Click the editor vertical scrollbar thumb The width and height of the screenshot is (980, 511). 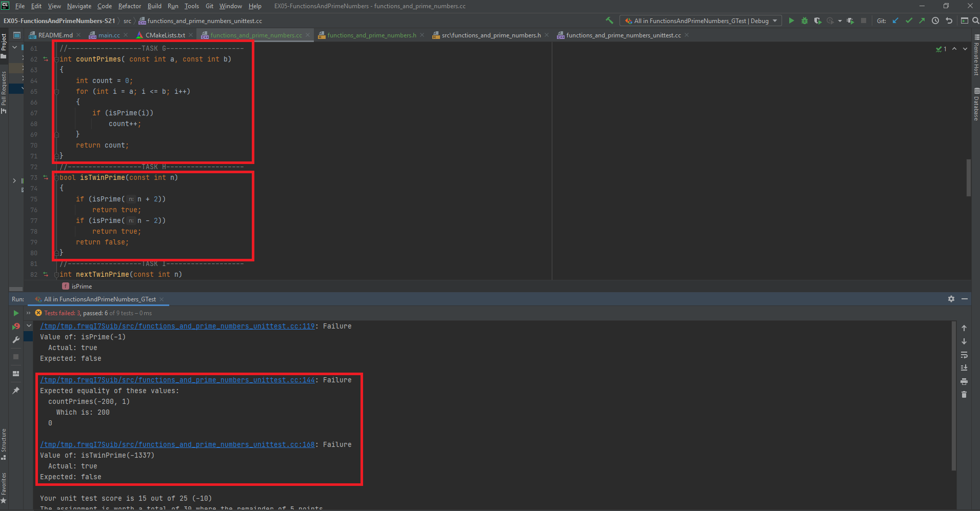(968, 178)
